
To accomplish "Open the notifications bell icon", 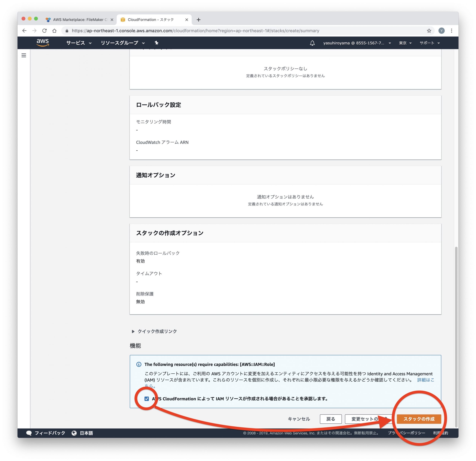I will (312, 43).
